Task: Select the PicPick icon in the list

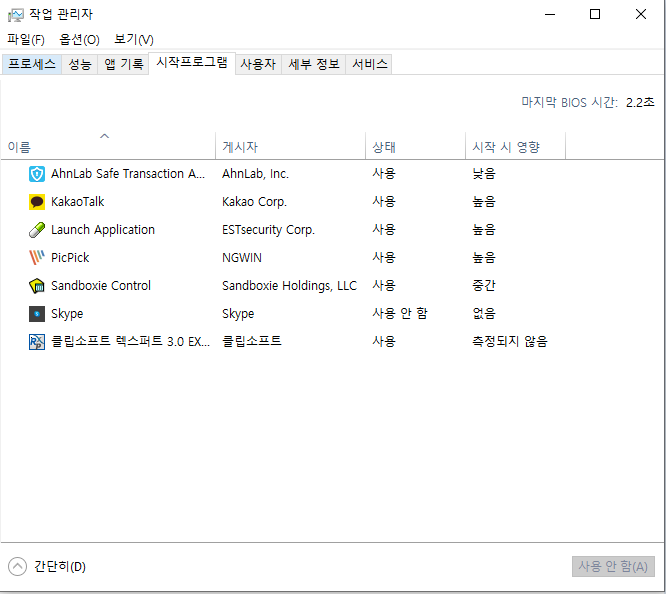Action: (x=37, y=257)
